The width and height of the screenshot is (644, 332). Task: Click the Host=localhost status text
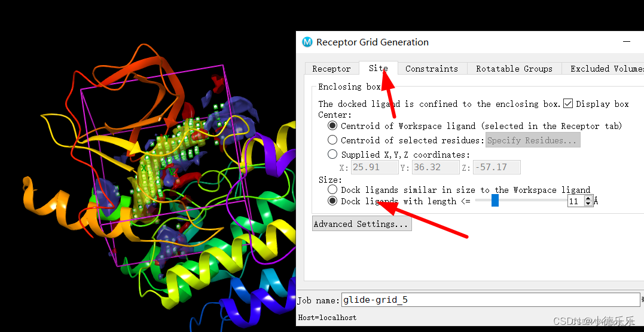pos(327,317)
